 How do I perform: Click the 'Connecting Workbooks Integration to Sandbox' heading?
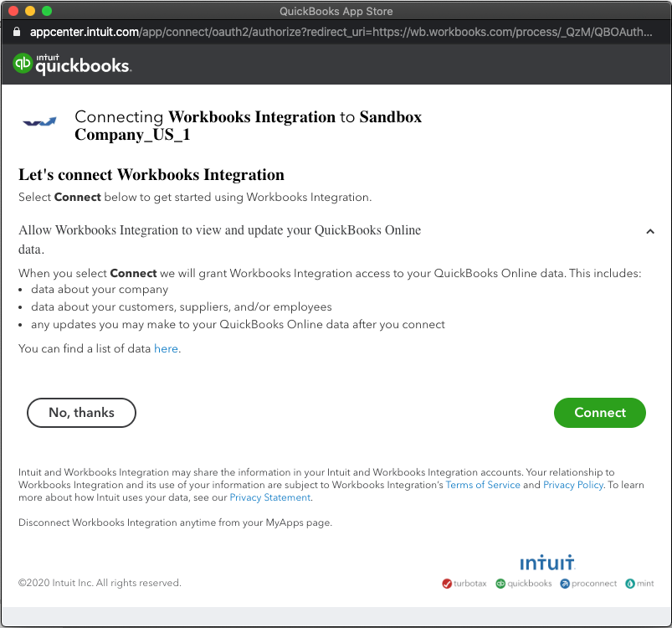(249, 126)
